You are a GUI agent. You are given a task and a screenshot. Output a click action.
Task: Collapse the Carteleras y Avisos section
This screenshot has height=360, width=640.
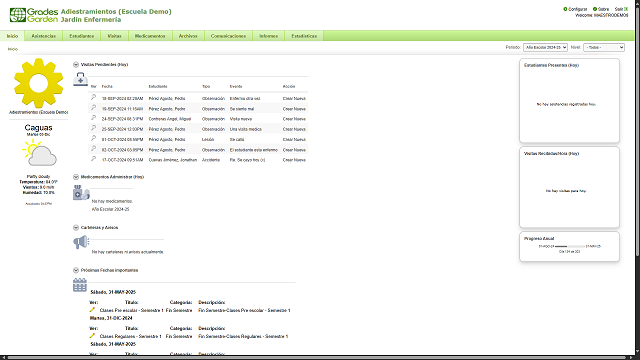pos(76,227)
